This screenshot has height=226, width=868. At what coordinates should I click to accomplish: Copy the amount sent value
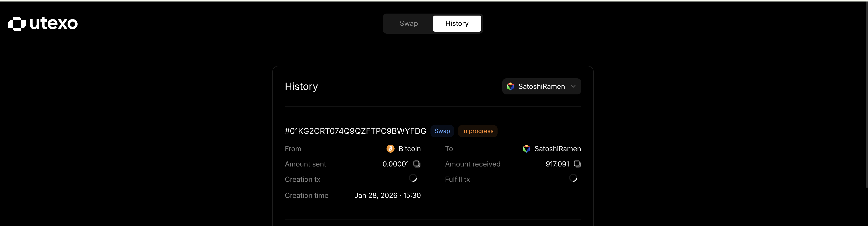[417, 164]
